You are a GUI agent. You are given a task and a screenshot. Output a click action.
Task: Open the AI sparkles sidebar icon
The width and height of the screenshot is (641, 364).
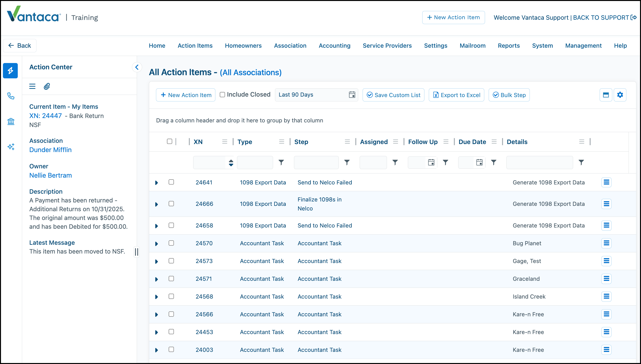tap(11, 147)
